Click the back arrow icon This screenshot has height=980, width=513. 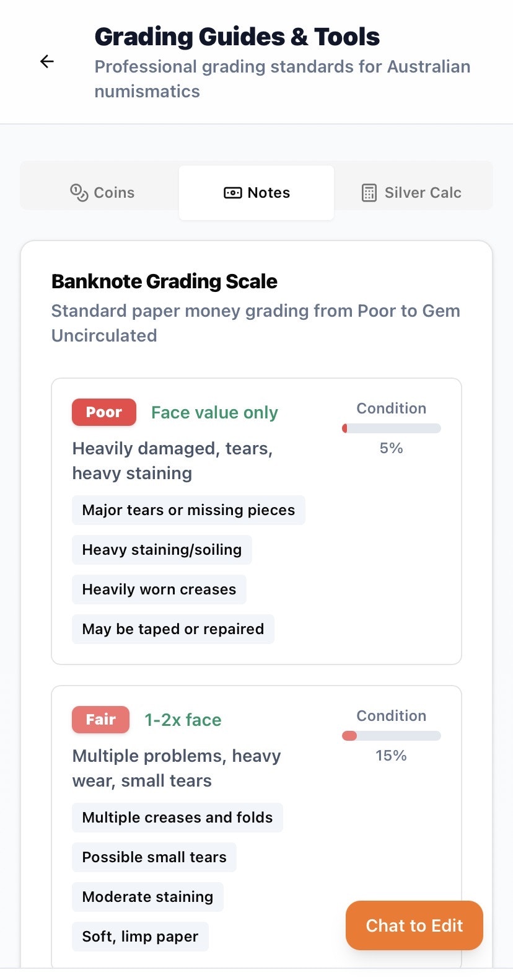(47, 61)
